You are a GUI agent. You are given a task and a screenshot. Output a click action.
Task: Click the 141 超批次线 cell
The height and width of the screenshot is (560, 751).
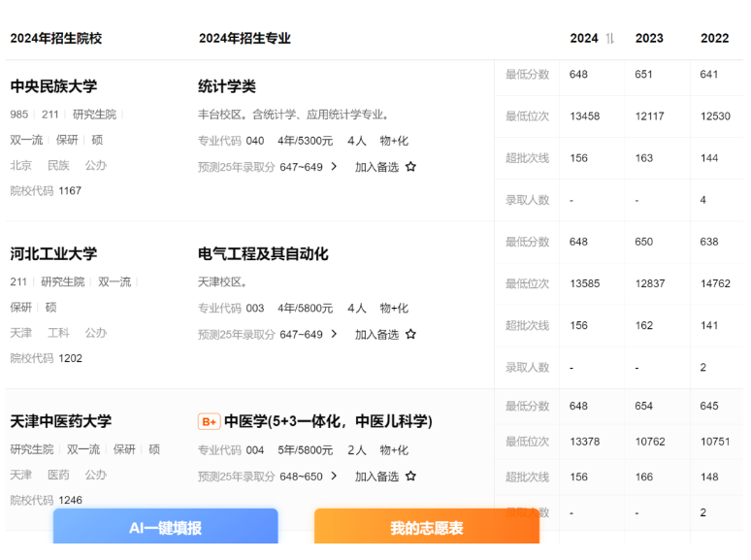pyautogui.click(x=709, y=326)
